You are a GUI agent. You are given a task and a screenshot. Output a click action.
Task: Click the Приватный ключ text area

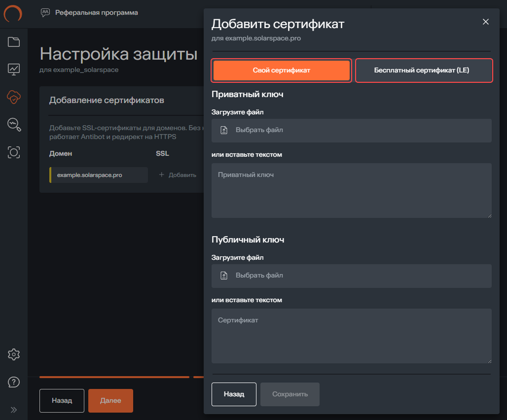[351, 190]
